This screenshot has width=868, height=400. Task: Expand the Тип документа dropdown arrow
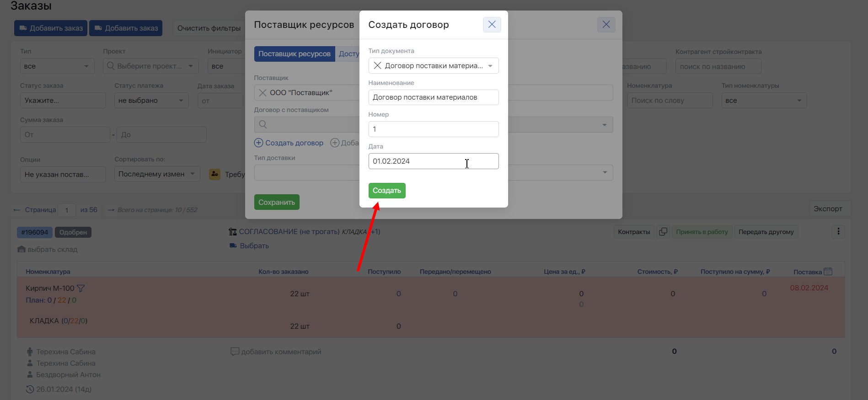point(490,66)
